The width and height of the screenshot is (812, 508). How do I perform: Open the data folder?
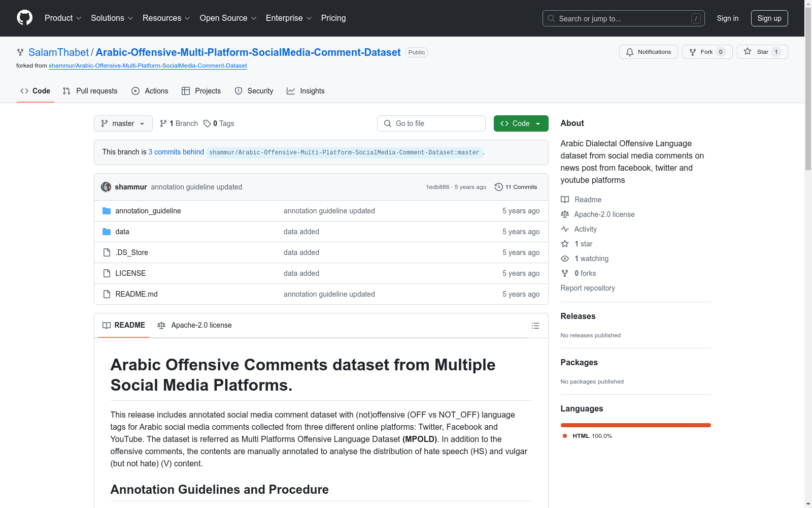122,232
